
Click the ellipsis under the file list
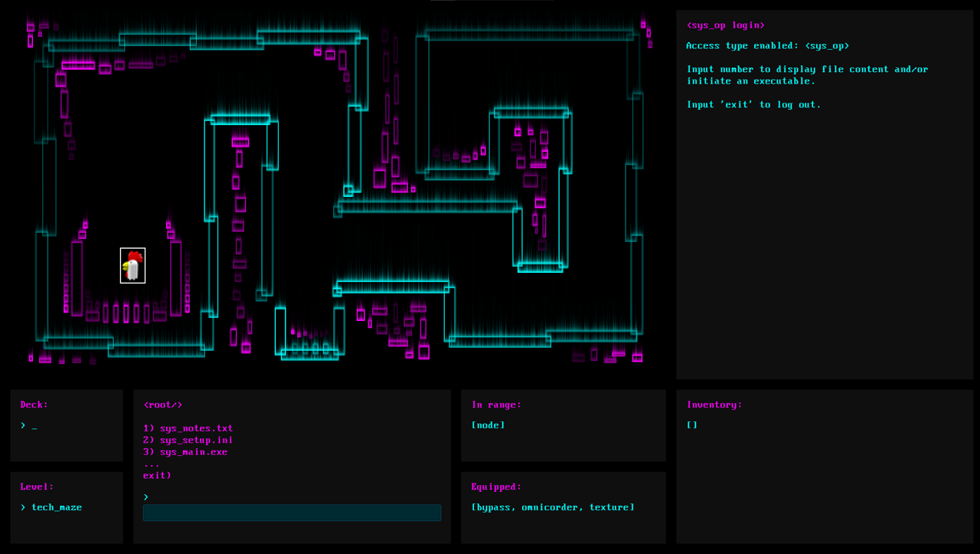tap(152, 464)
